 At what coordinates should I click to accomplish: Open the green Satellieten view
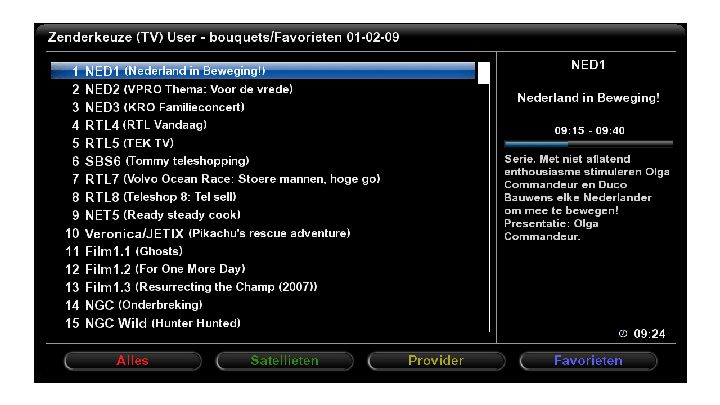(285, 360)
